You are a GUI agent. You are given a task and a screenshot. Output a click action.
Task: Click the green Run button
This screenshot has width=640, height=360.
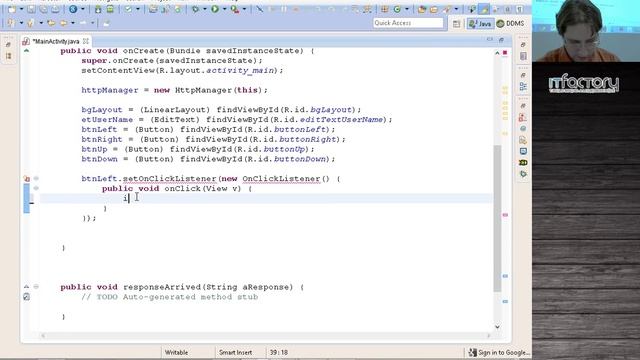(x=215, y=9)
